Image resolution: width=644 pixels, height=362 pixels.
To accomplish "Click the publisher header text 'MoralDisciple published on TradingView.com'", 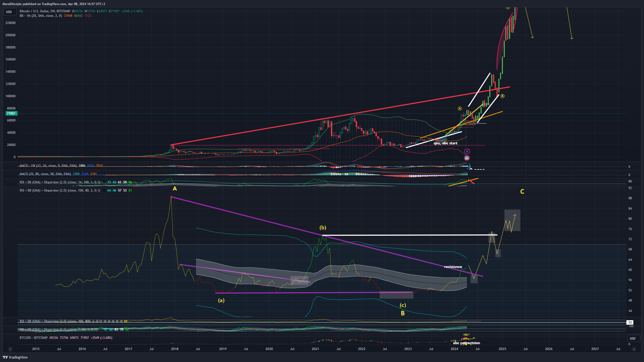I will 34,4.
